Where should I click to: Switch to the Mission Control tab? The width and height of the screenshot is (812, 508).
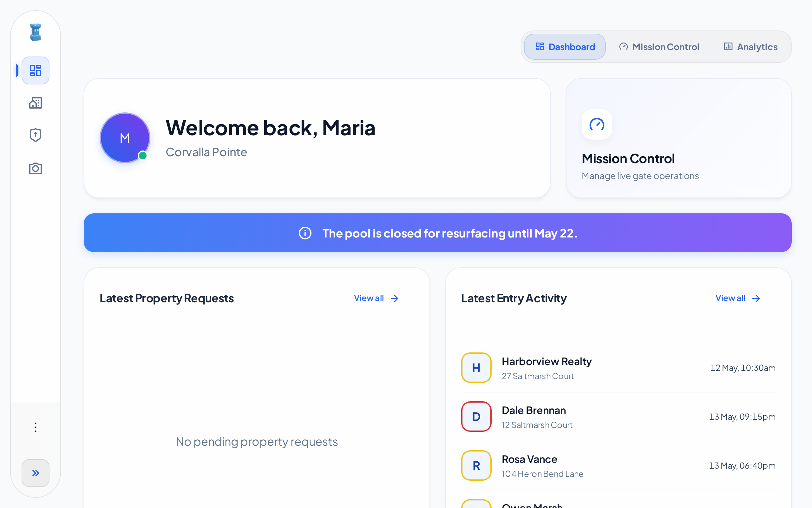[659, 47]
